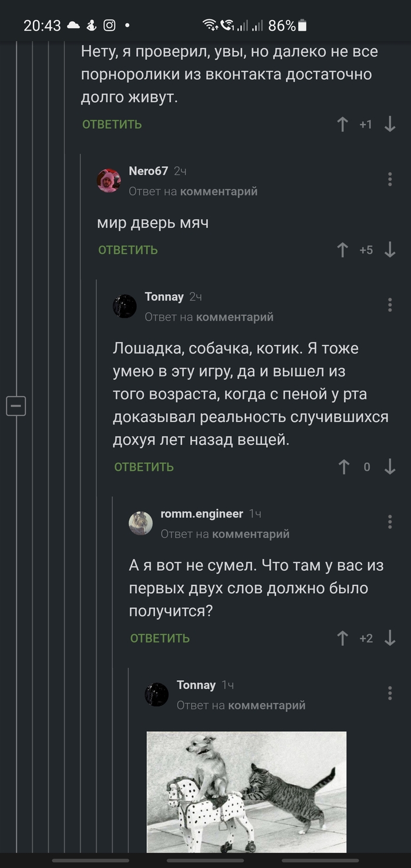
Task: Open Nero67's avatar picture
Action: pos(109,181)
